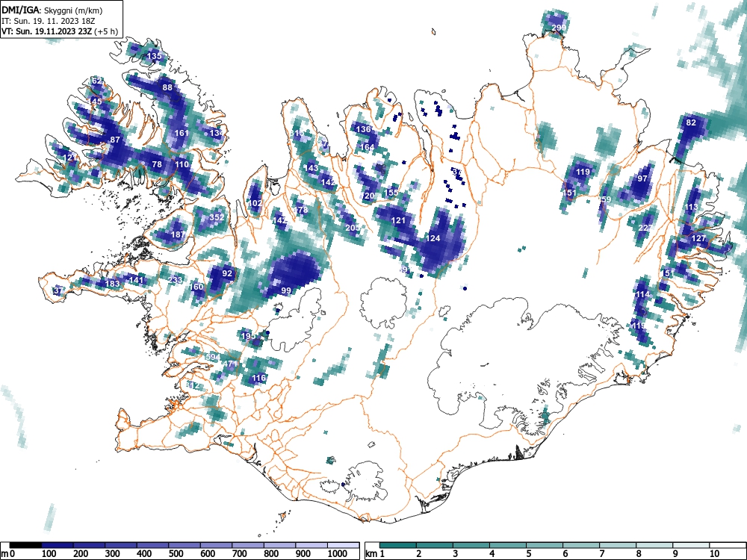Viewport: 747px width, 560px height.
Task: Click the visibility value 124 on the map
Action: point(433,238)
